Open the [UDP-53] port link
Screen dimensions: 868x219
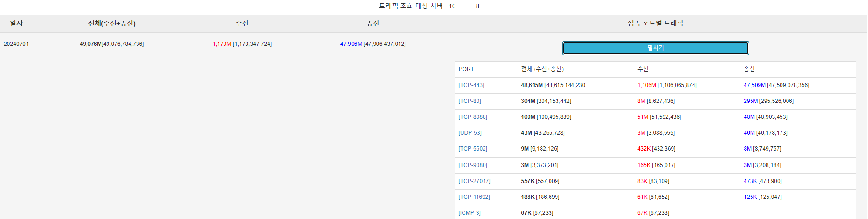pos(470,133)
